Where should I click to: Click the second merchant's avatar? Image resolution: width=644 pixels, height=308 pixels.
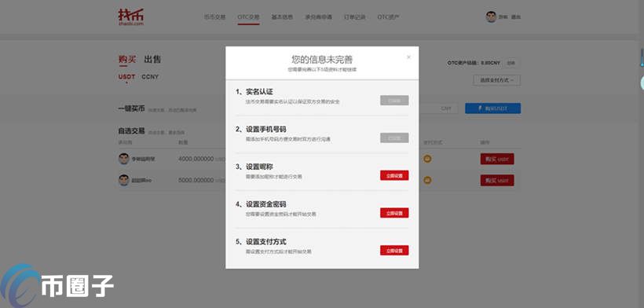[x=123, y=180]
